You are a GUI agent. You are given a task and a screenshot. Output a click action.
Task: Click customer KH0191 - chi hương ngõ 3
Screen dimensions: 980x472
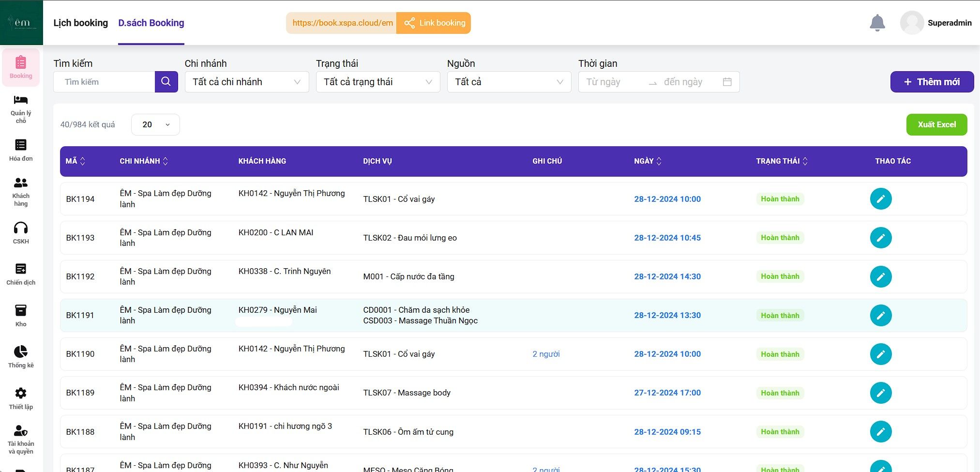click(x=285, y=426)
